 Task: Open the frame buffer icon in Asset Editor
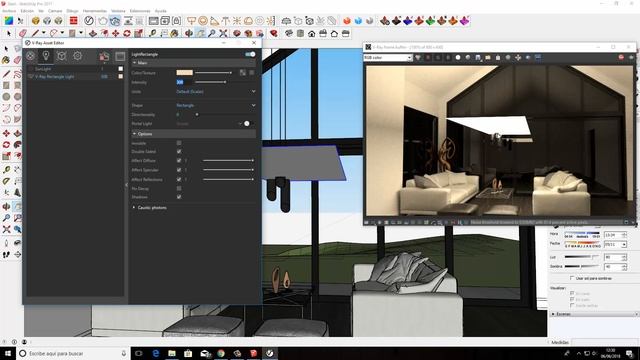pyautogui.click(x=120, y=56)
